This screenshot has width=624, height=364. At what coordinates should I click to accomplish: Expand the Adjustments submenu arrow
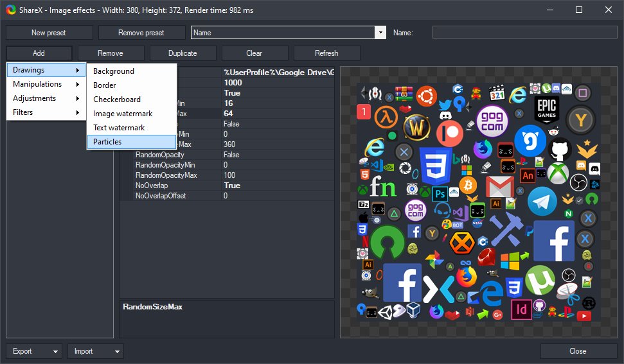tap(78, 98)
